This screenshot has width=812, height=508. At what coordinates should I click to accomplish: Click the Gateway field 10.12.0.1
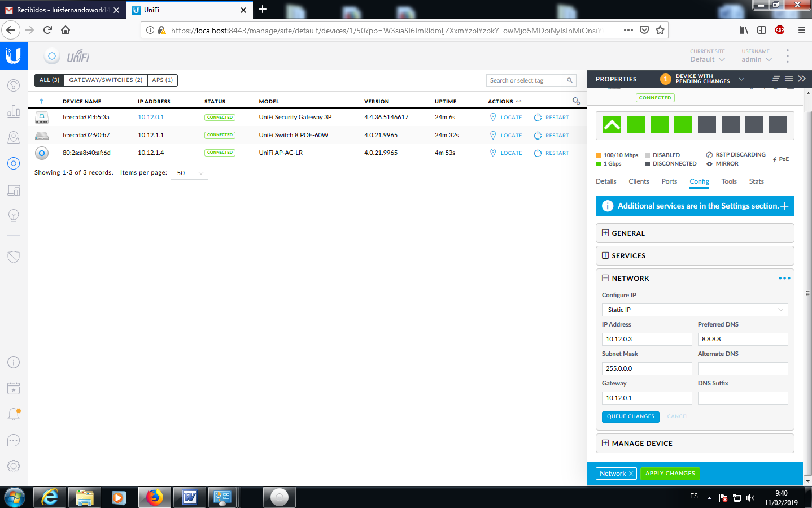[647, 398]
